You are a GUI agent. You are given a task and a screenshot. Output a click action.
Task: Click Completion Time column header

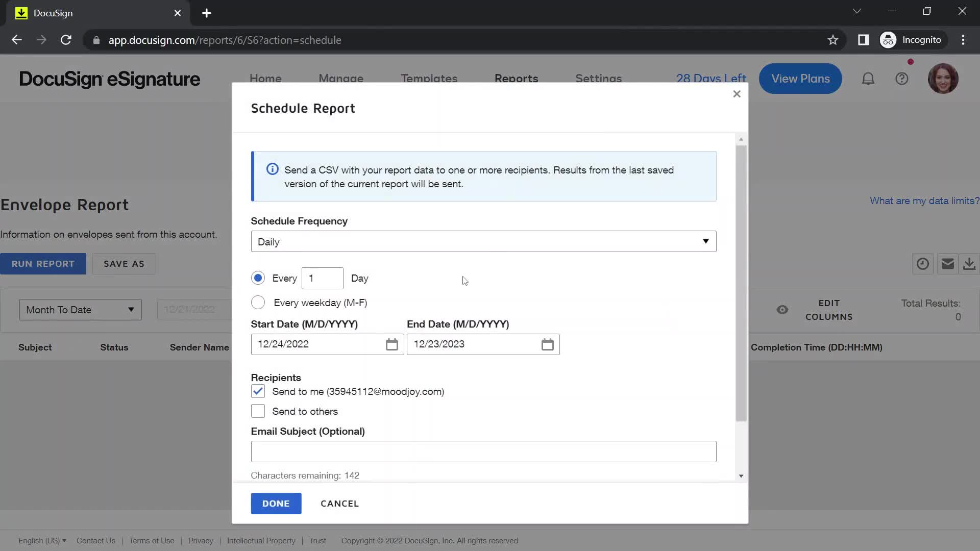(816, 347)
